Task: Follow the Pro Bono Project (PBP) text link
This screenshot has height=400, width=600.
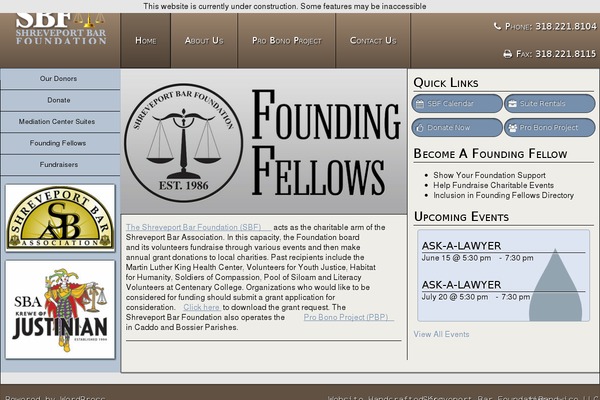Action: tap(347, 317)
